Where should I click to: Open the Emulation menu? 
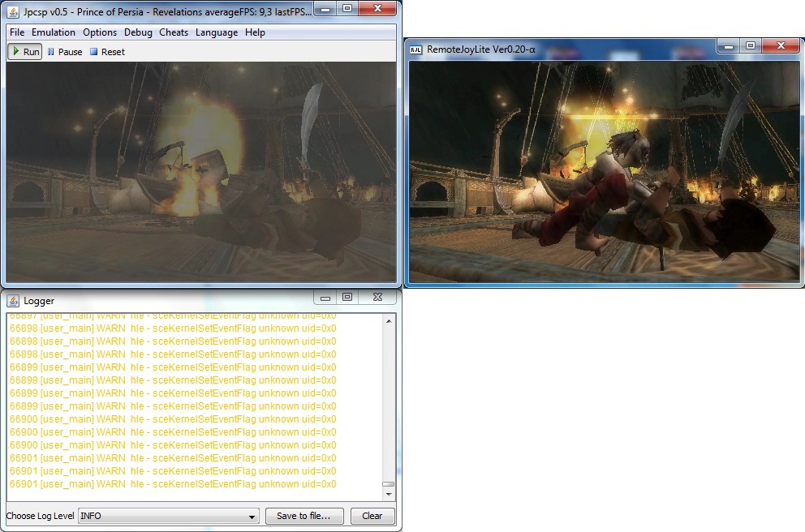[x=54, y=32]
